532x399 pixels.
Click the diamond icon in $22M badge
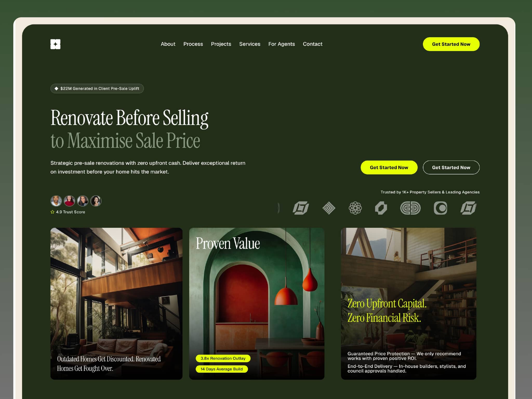click(x=56, y=89)
